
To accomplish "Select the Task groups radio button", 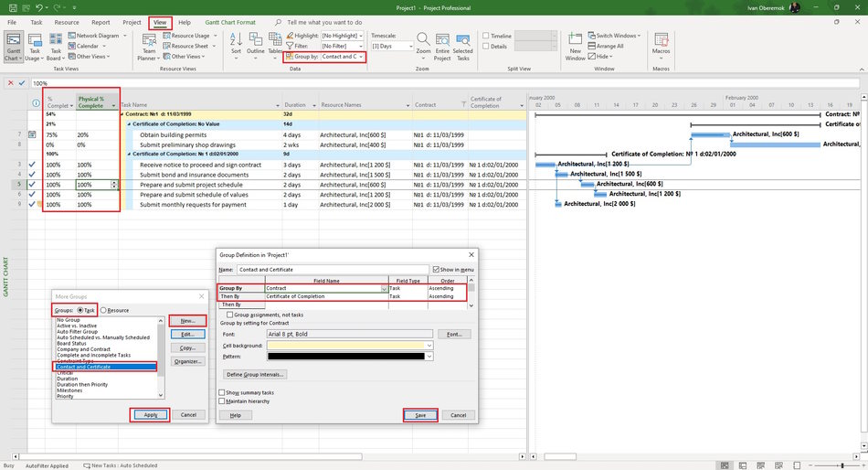I will coord(80,310).
